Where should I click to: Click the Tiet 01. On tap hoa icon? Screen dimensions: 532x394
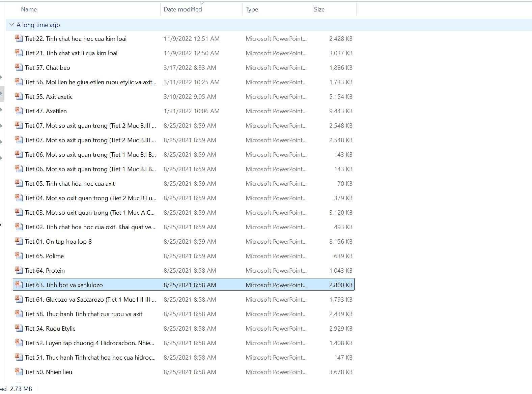coord(19,241)
